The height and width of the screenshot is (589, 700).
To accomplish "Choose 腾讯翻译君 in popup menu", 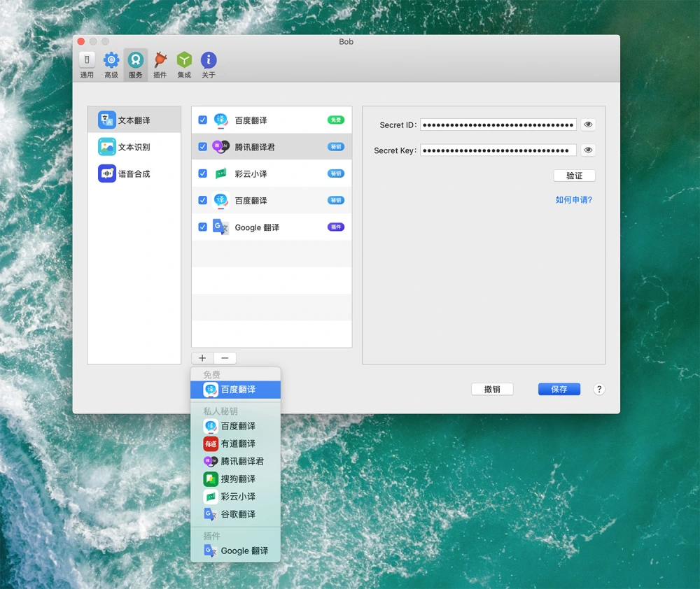I will pos(235,461).
